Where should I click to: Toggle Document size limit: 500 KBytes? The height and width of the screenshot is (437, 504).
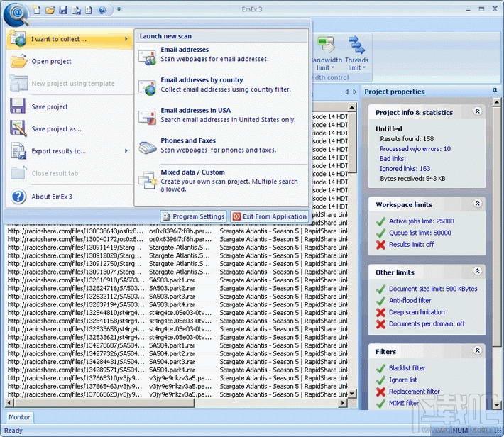(433, 289)
